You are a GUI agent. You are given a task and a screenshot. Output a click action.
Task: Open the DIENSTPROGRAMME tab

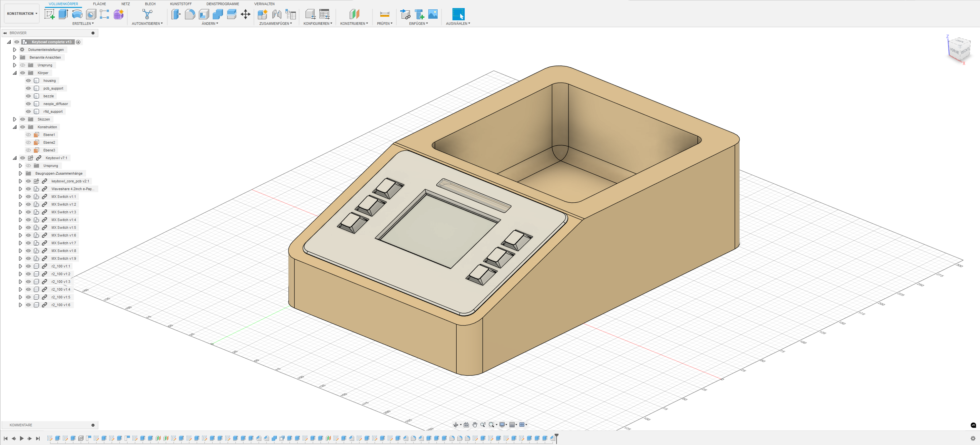click(x=223, y=4)
